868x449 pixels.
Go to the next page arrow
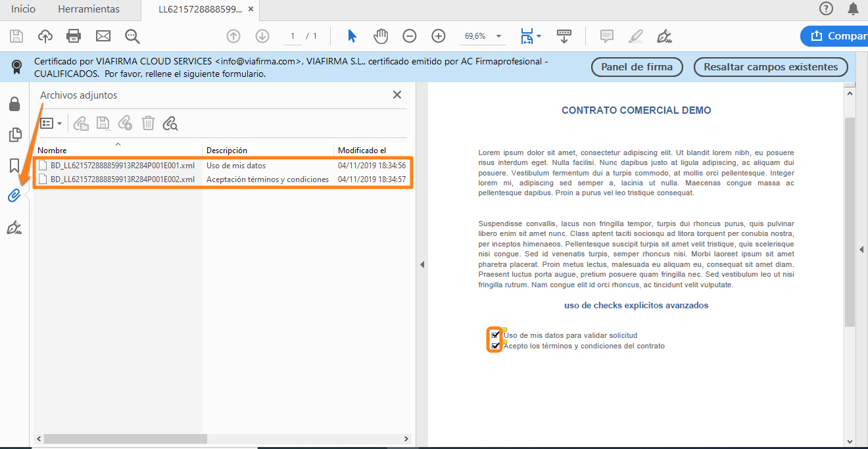[x=262, y=36]
